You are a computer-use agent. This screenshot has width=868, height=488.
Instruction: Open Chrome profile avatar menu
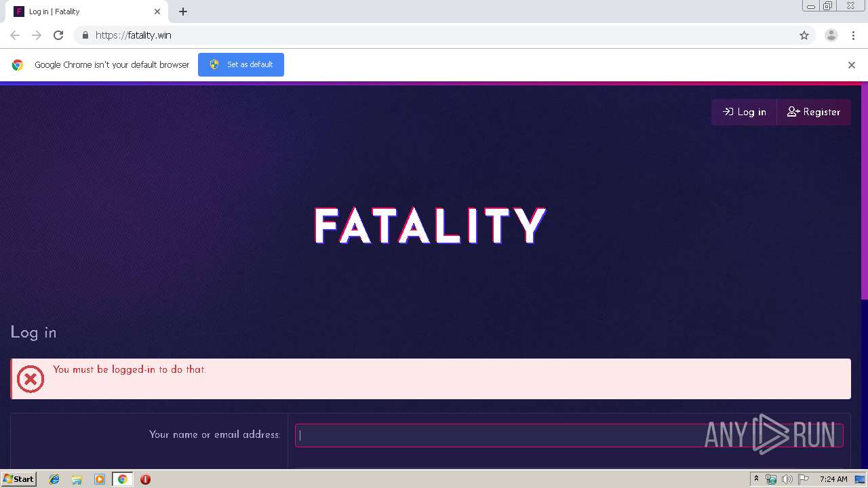pyautogui.click(x=831, y=35)
